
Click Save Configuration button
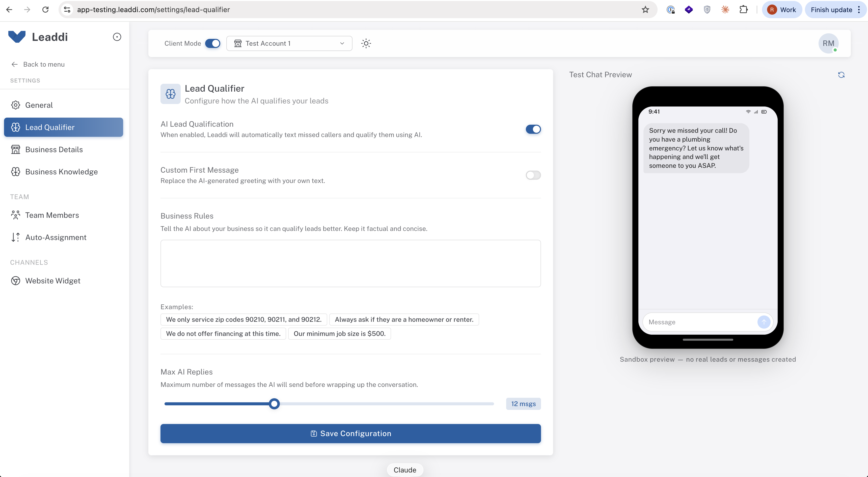350,434
